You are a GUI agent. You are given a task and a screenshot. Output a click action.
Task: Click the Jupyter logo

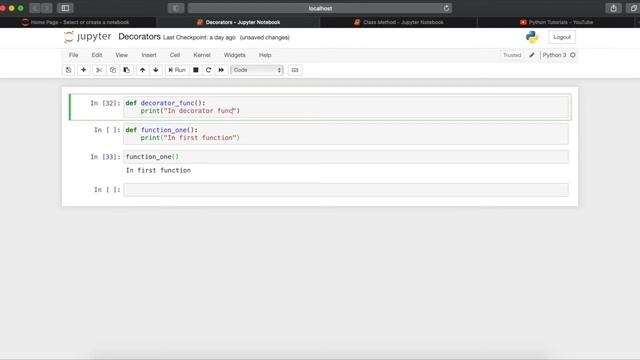[88, 37]
